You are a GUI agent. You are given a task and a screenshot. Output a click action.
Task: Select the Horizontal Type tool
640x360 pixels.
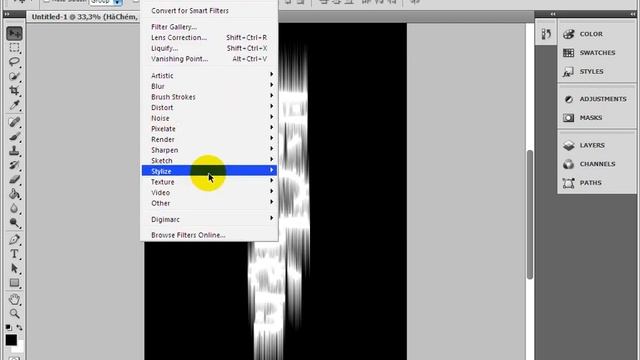click(x=14, y=254)
